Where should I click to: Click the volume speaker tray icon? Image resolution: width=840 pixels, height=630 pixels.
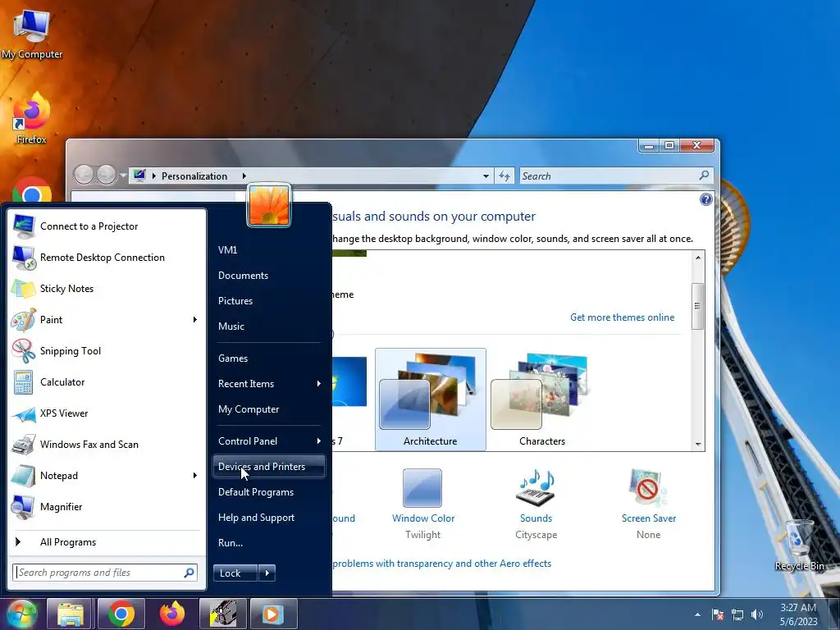[757, 614]
